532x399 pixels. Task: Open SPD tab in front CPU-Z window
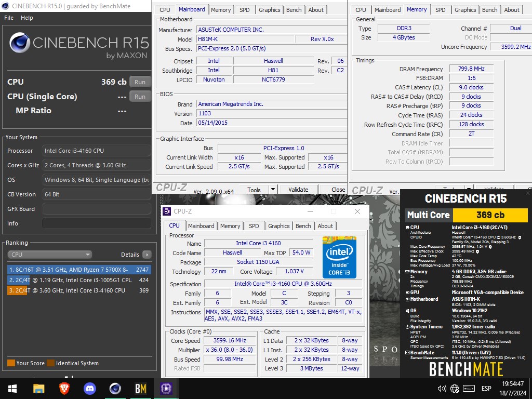pos(254,226)
